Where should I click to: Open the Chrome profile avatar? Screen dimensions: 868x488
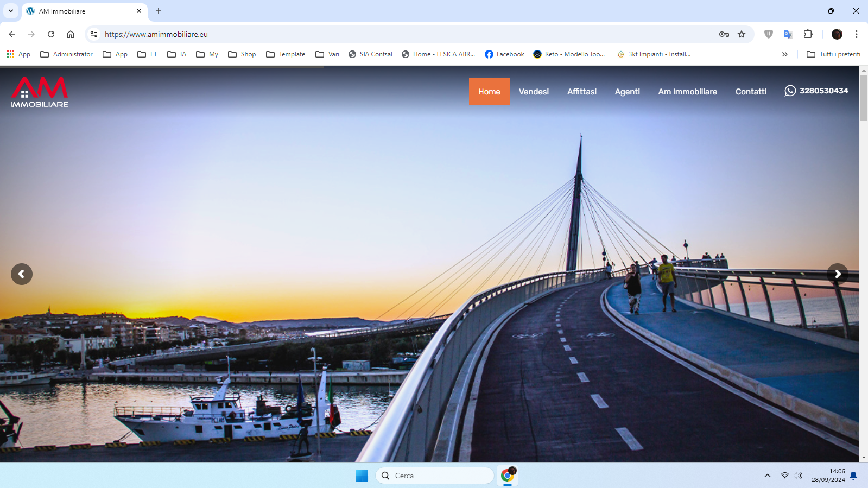pyautogui.click(x=837, y=34)
